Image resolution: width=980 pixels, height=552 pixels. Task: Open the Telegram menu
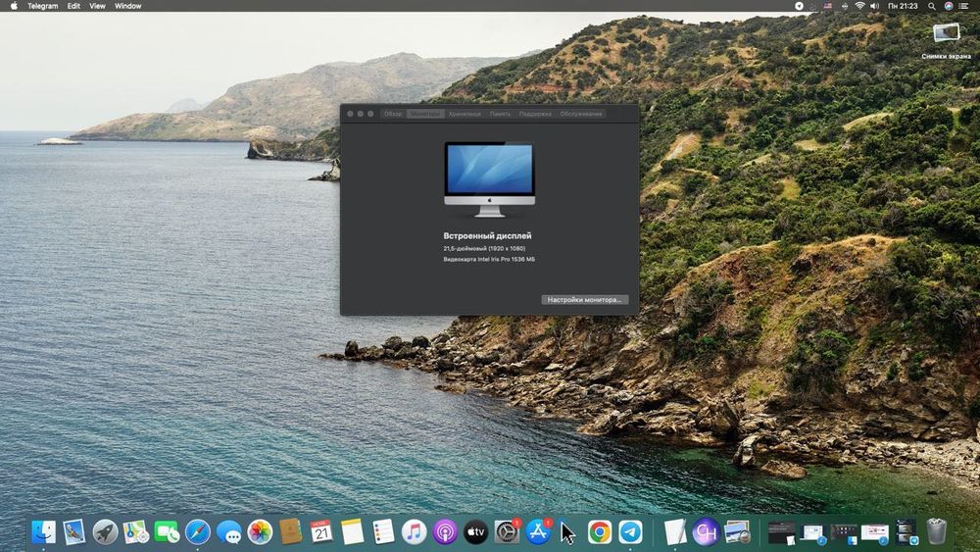click(x=42, y=6)
